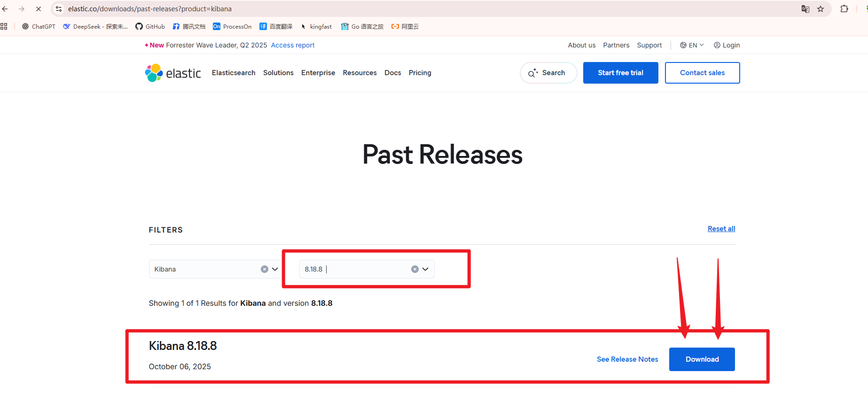This screenshot has width=868, height=419.
Task: Go to Docs
Action: [393, 73]
